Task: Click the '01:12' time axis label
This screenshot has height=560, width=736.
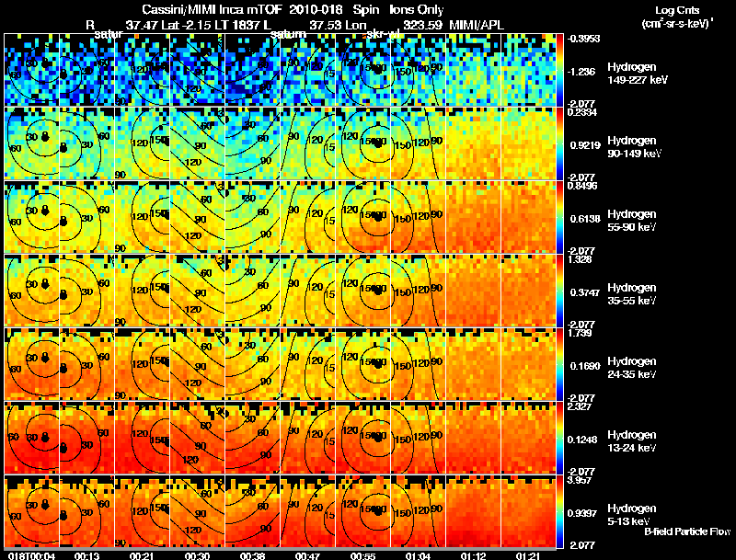Action: [473, 556]
